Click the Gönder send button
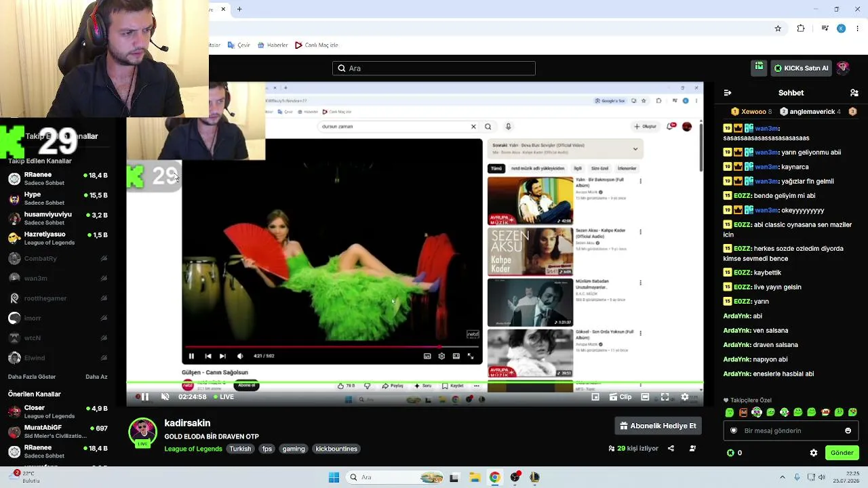This screenshot has height=488, width=868. (x=842, y=453)
